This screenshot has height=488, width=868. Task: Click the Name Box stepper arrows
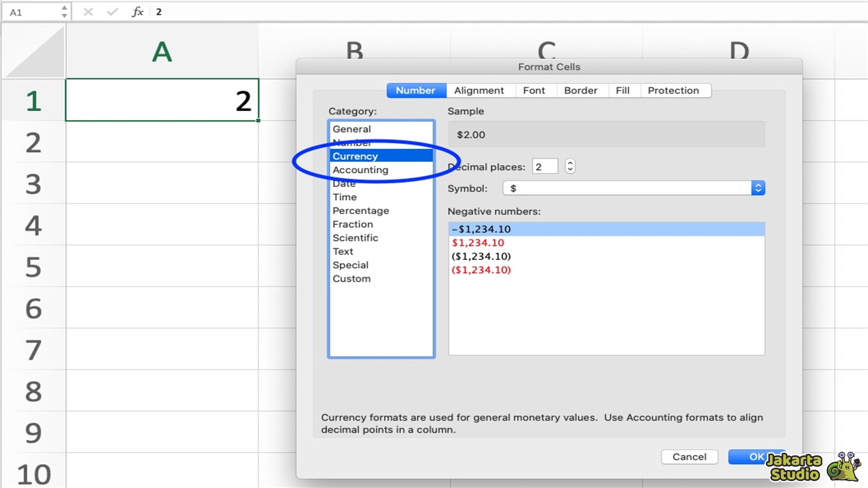point(64,12)
